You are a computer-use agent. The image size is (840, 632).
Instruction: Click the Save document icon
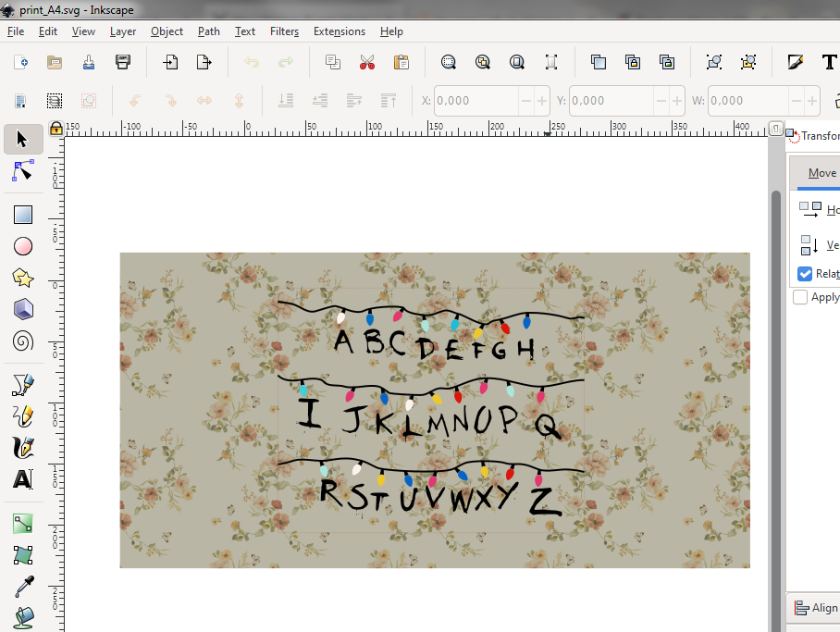123,62
